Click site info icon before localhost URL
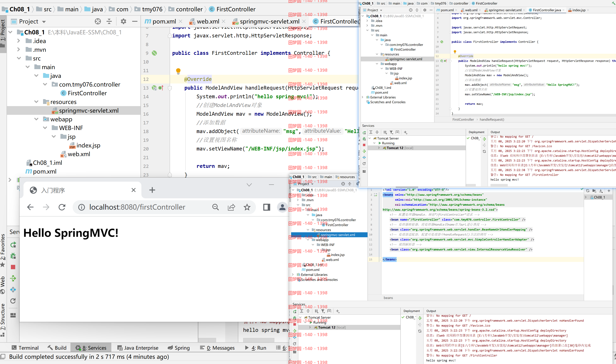The image size is (616, 364). [82, 207]
